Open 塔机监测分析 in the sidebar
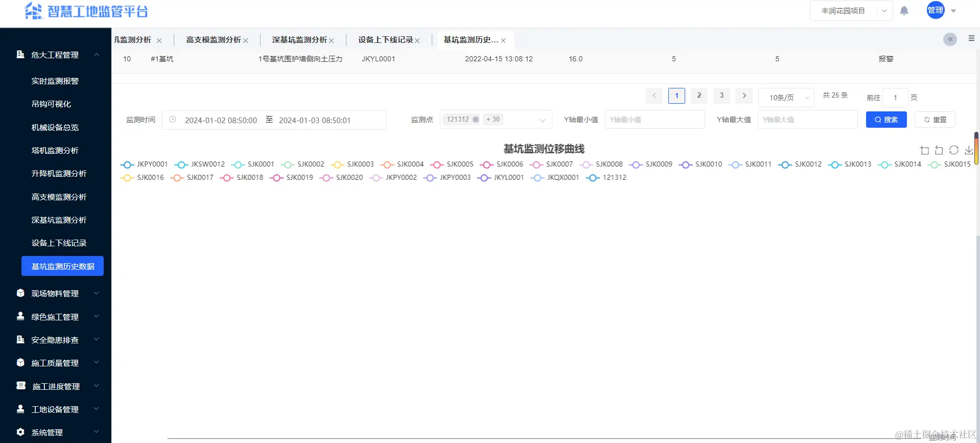Screen dimensions: 980x443 pyautogui.click(x=55, y=150)
